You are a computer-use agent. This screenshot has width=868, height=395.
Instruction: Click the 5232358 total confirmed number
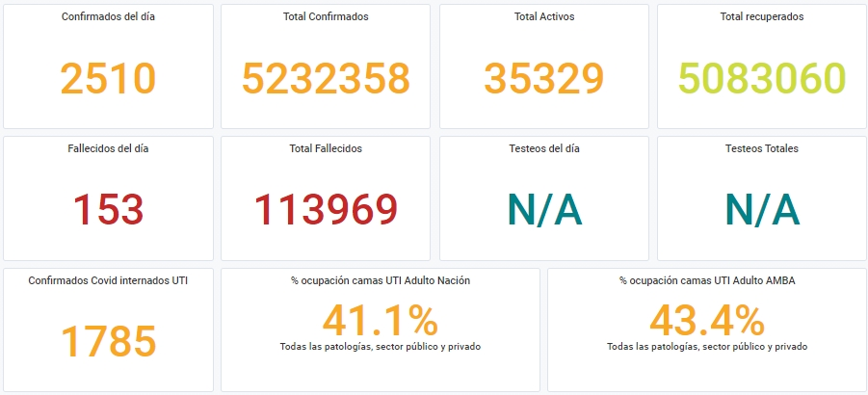(x=326, y=79)
